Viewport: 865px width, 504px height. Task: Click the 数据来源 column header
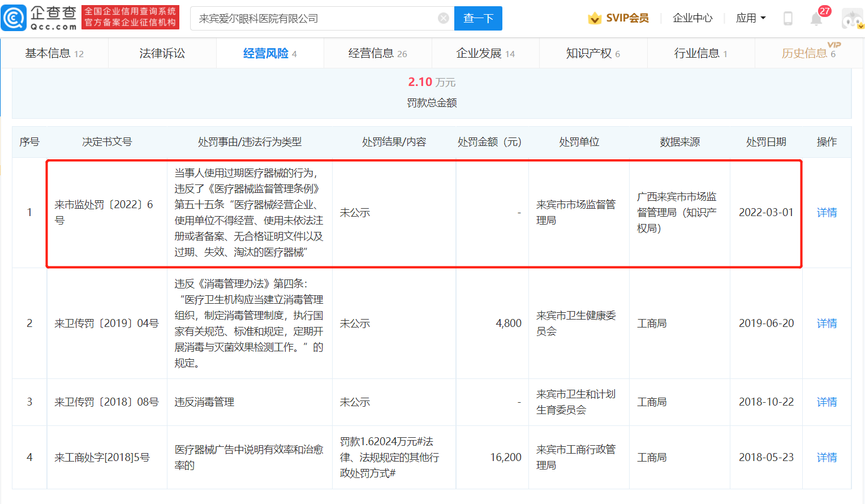[x=679, y=141]
